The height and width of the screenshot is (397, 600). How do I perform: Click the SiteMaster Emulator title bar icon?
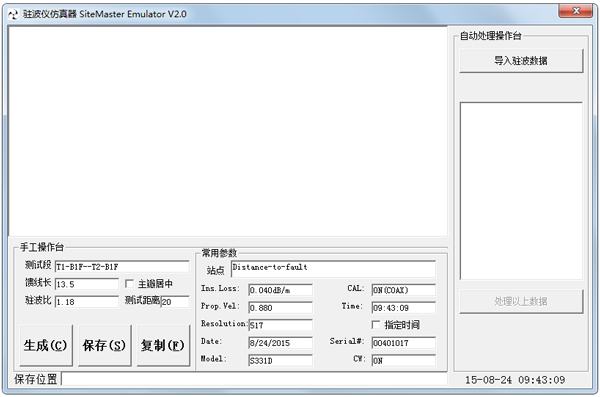pyautogui.click(x=13, y=15)
